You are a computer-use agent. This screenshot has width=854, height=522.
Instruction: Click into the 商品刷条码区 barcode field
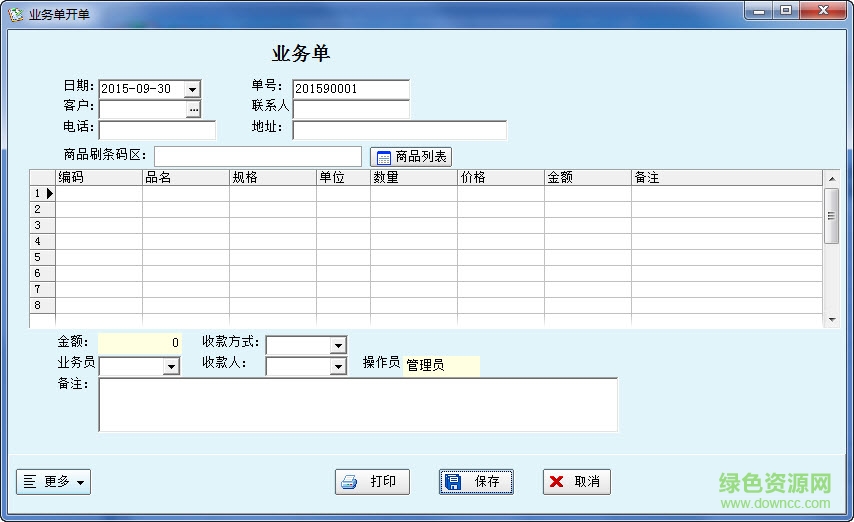point(258,156)
